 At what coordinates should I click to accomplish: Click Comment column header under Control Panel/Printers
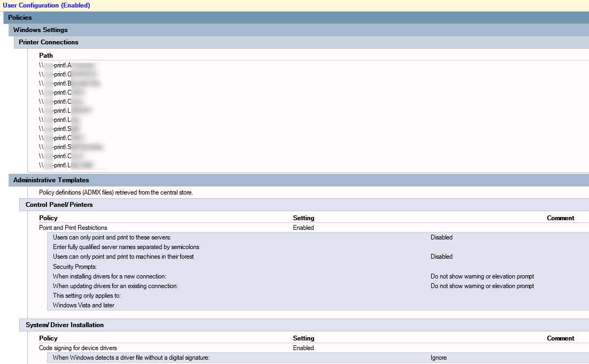coord(560,218)
